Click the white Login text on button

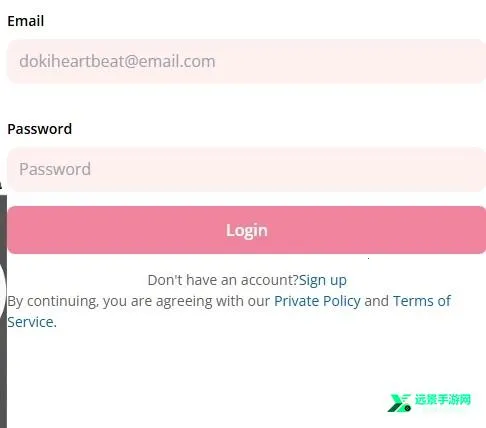tap(247, 231)
